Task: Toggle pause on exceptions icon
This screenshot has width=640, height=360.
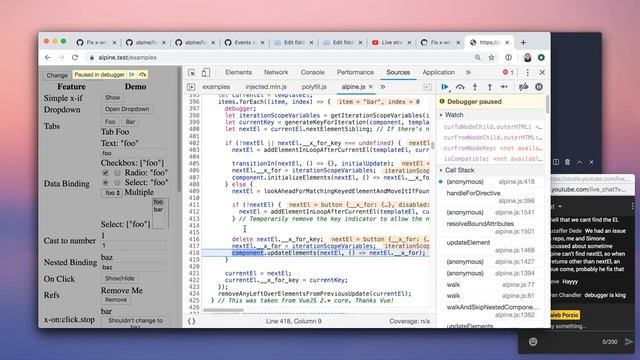Action: 539,87
